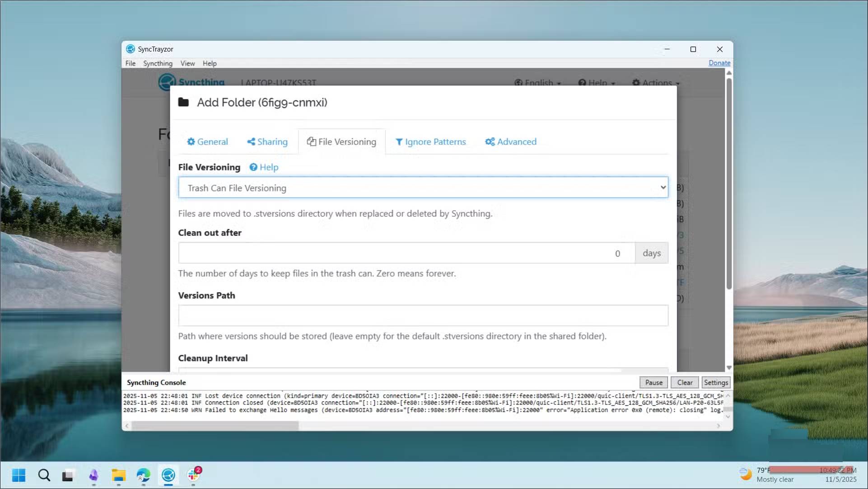Screen dimensions: 868x489
Task: Open the View menu
Action: (x=187, y=63)
